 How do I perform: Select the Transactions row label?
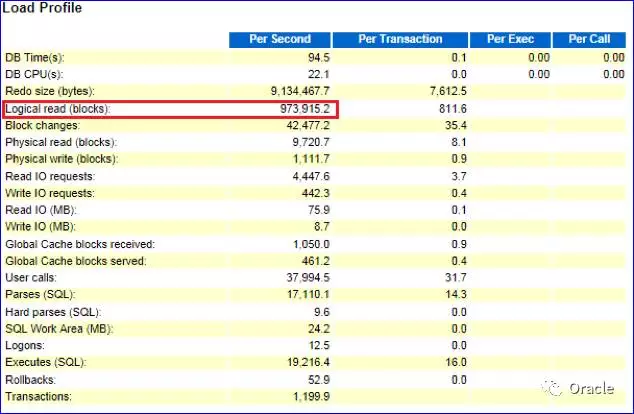click(x=39, y=396)
